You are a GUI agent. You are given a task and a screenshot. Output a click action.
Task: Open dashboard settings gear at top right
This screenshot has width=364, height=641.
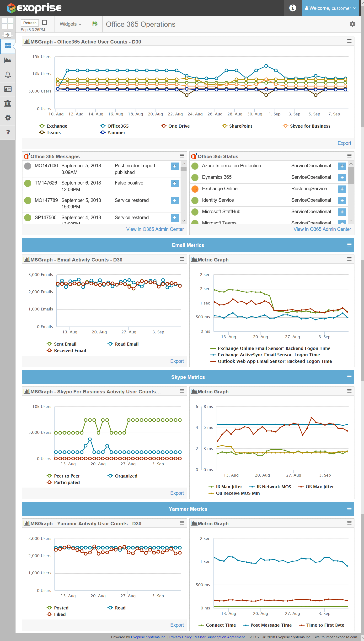pyautogui.click(x=352, y=24)
